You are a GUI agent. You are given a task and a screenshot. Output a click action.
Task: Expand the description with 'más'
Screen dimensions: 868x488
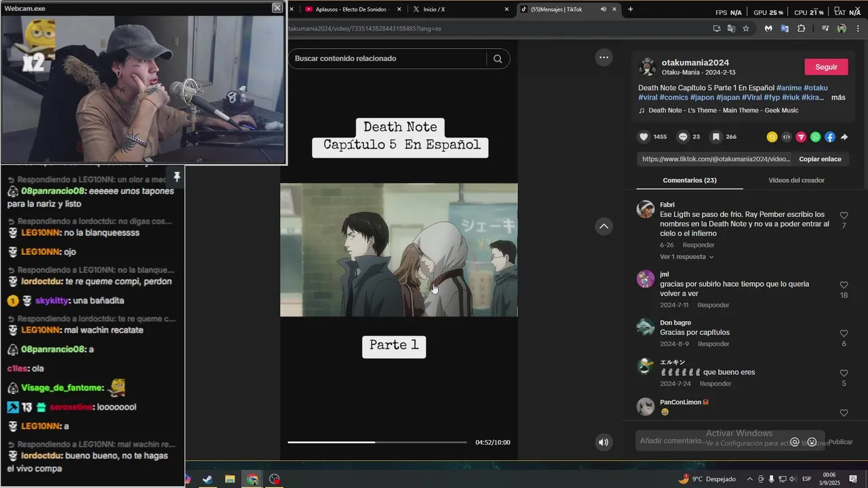[x=838, y=98]
